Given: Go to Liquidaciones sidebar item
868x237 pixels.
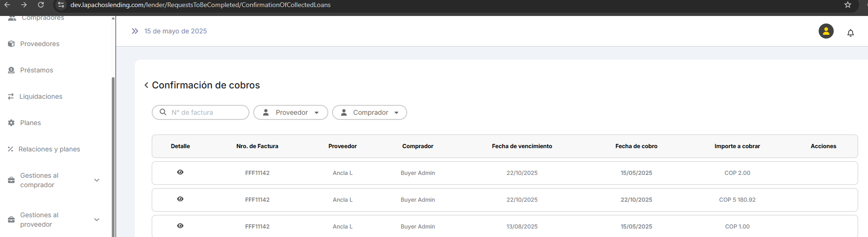Looking at the screenshot, I should 40,96.
